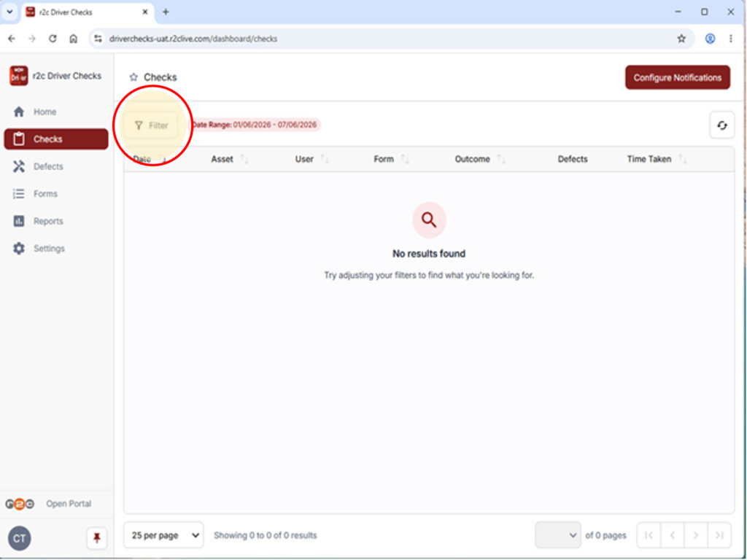Open a new browser tab
The height and width of the screenshot is (560, 747).
[166, 12]
